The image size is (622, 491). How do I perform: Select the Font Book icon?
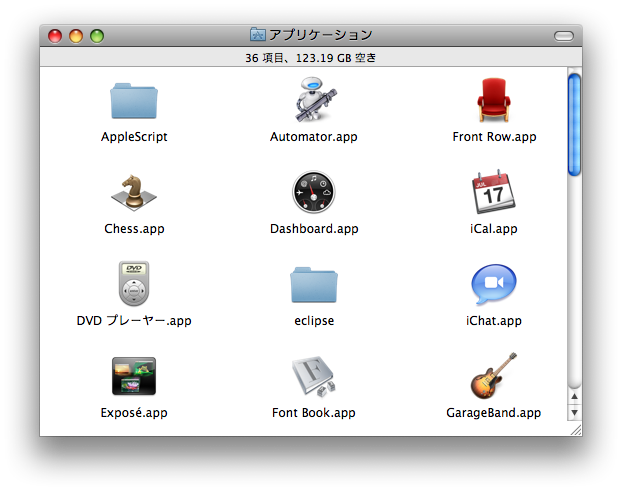(x=314, y=376)
